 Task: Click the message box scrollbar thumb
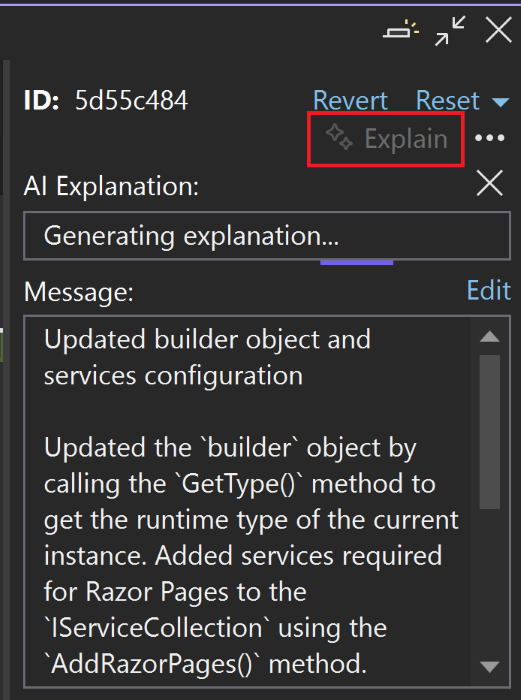[x=490, y=432]
